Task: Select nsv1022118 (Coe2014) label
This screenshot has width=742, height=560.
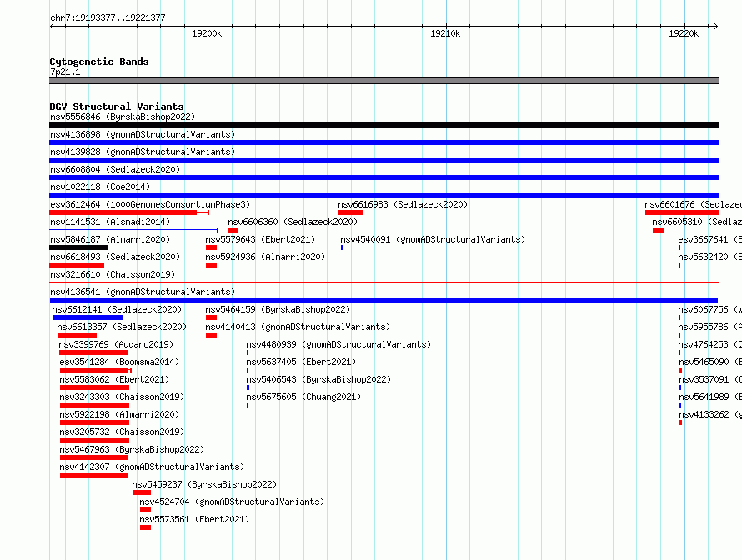Action: coord(100,187)
